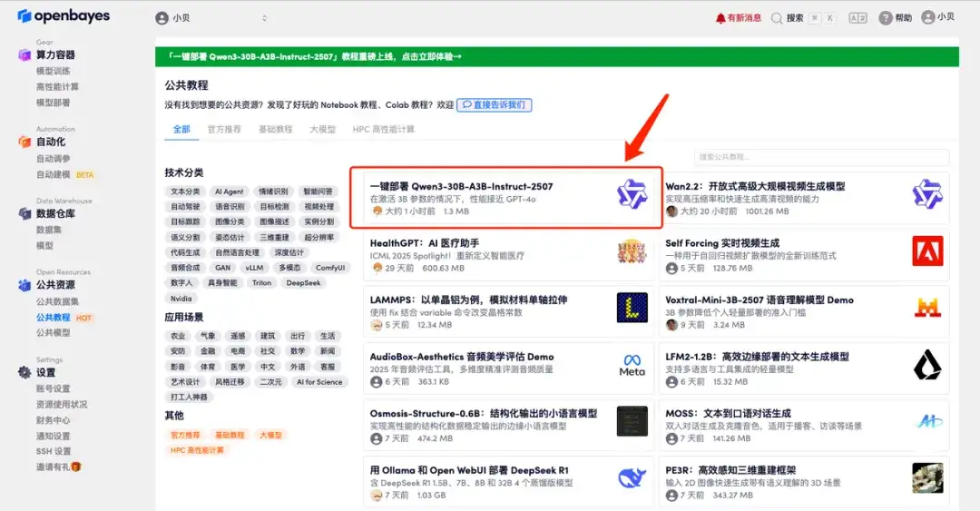Switch to the HPC 高性能计算 tab
980x511 pixels.
[x=383, y=130]
